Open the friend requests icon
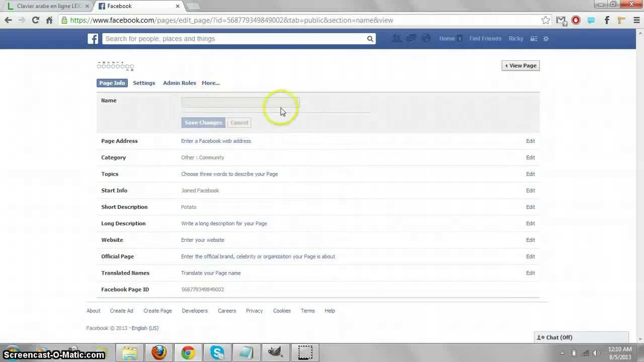Image resolution: width=644 pixels, height=362 pixels. pyautogui.click(x=396, y=39)
